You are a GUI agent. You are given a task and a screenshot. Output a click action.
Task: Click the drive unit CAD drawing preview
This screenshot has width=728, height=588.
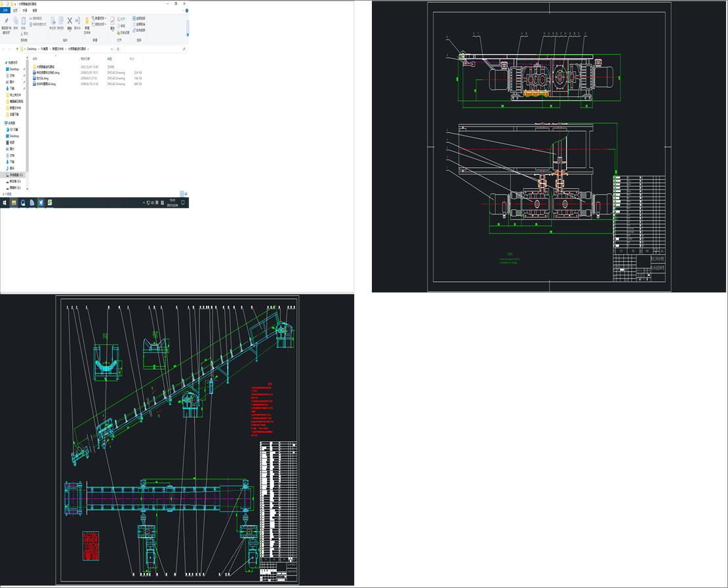pyautogui.click(x=549, y=147)
